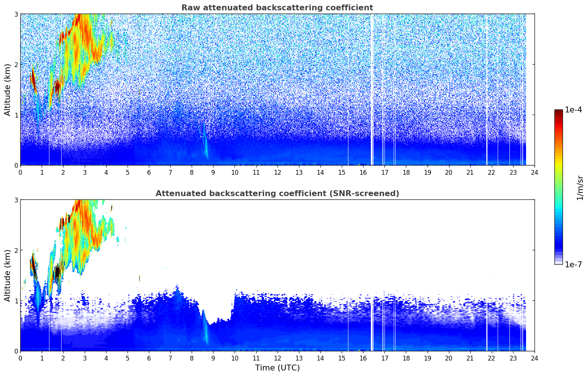Click altitude tick "3" on the raw plot
This screenshot has width=588, height=376.
[16, 14]
